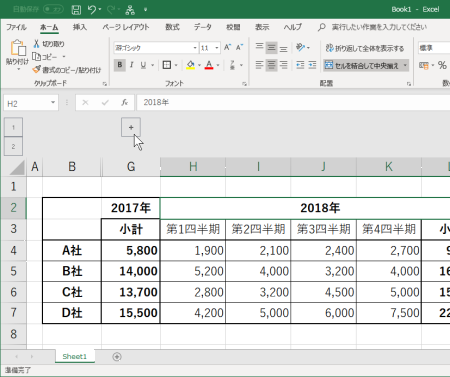Click the コピー button
Viewport: 450px width, 377px height.
tap(45, 57)
